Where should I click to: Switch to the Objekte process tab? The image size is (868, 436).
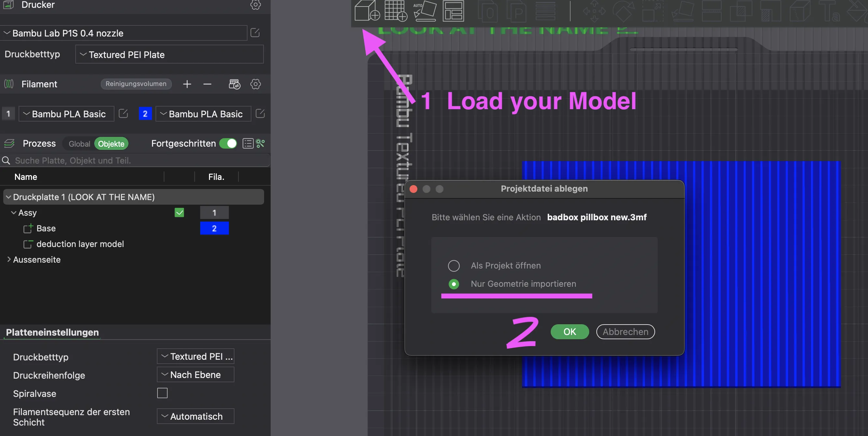click(111, 144)
